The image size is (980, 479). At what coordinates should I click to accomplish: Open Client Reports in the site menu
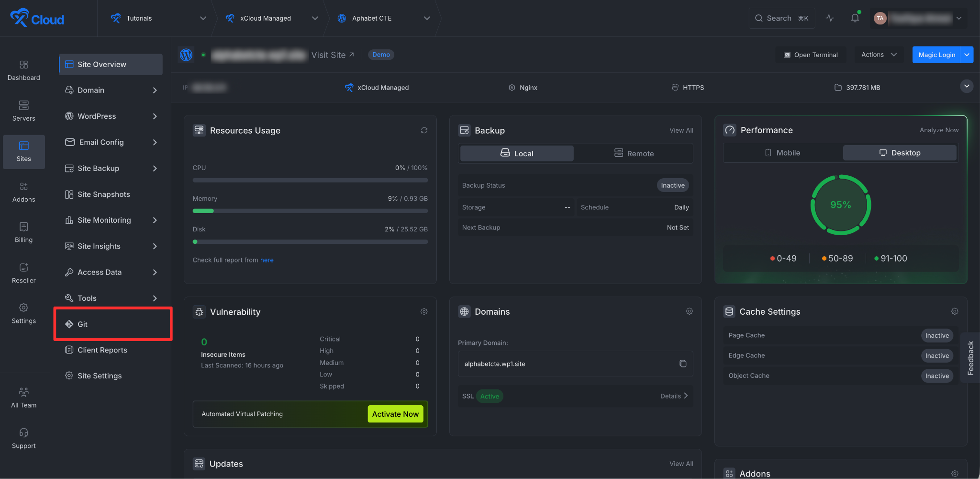pos(111,350)
